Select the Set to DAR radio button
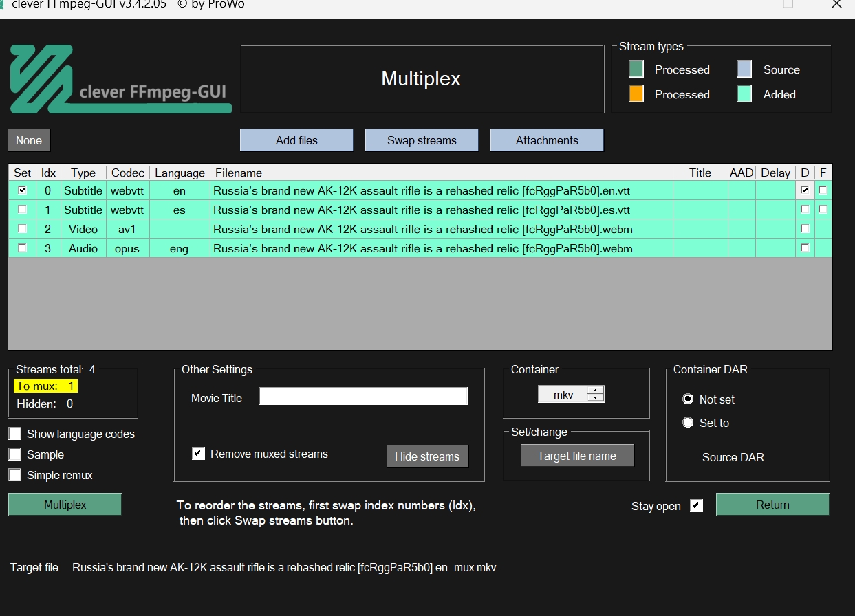Image resolution: width=855 pixels, height=616 pixels. [x=688, y=423]
